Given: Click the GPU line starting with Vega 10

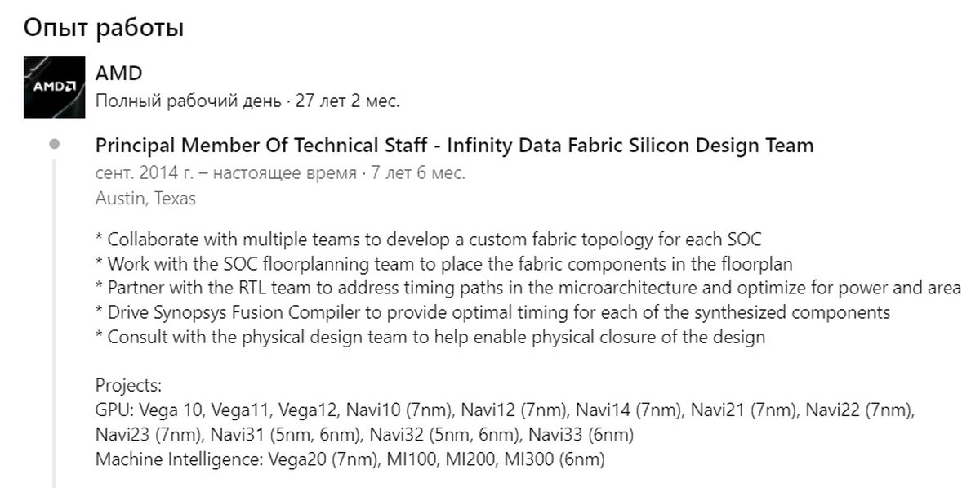Looking at the screenshot, I should click(506, 410).
